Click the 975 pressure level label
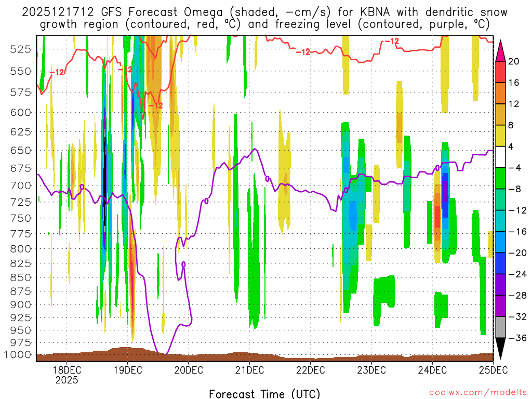 [x=20, y=343]
